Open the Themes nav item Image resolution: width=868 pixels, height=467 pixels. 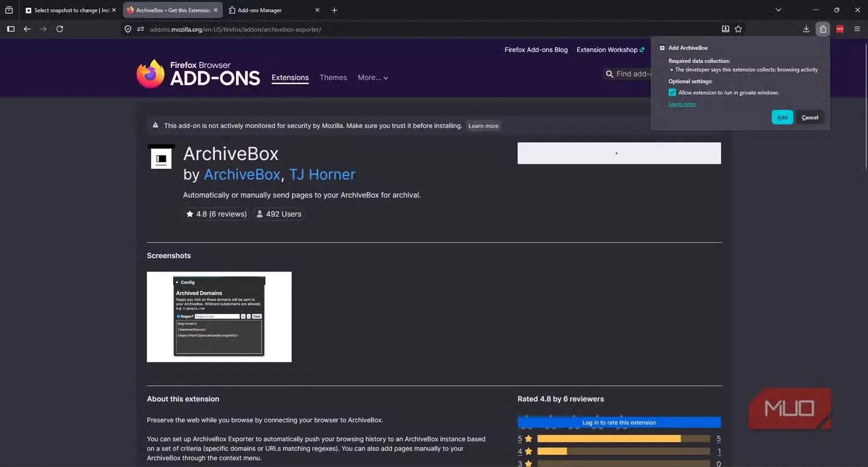[333, 78]
